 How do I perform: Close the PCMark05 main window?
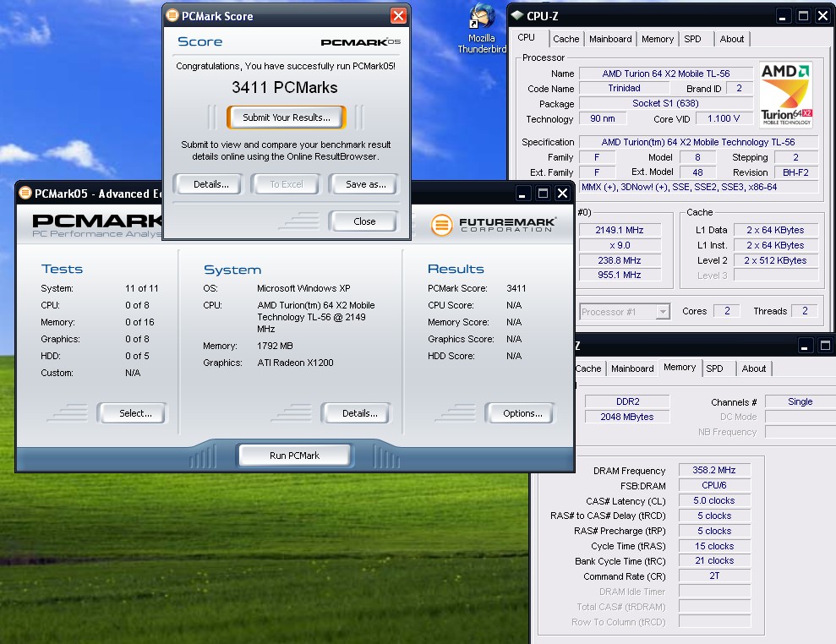pyautogui.click(x=562, y=193)
